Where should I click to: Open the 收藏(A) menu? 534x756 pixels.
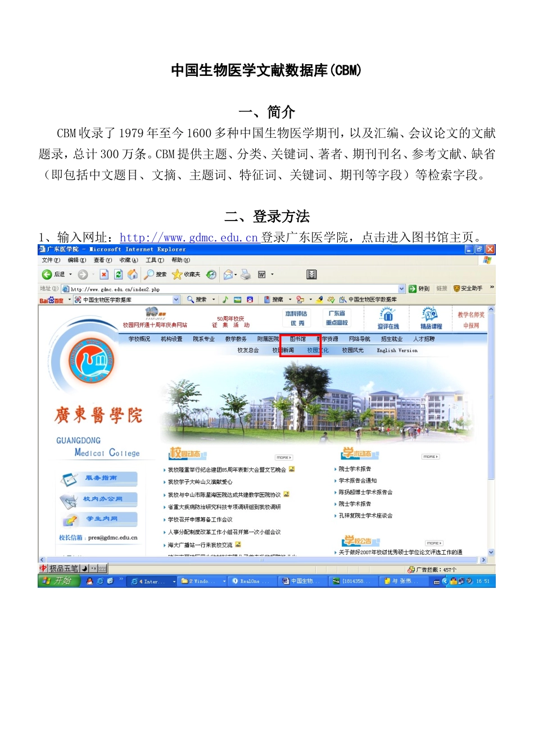coord(129,260)
